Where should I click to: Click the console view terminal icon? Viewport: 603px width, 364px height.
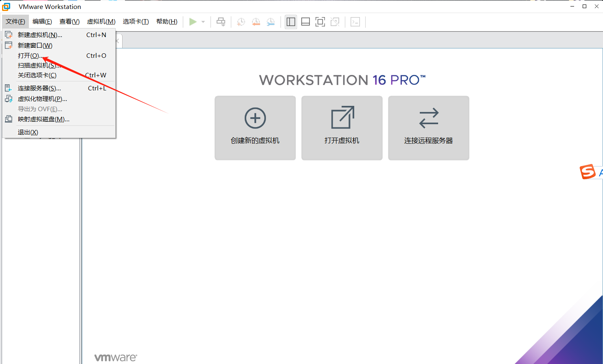pyautogui.click(x=355, y=22)
